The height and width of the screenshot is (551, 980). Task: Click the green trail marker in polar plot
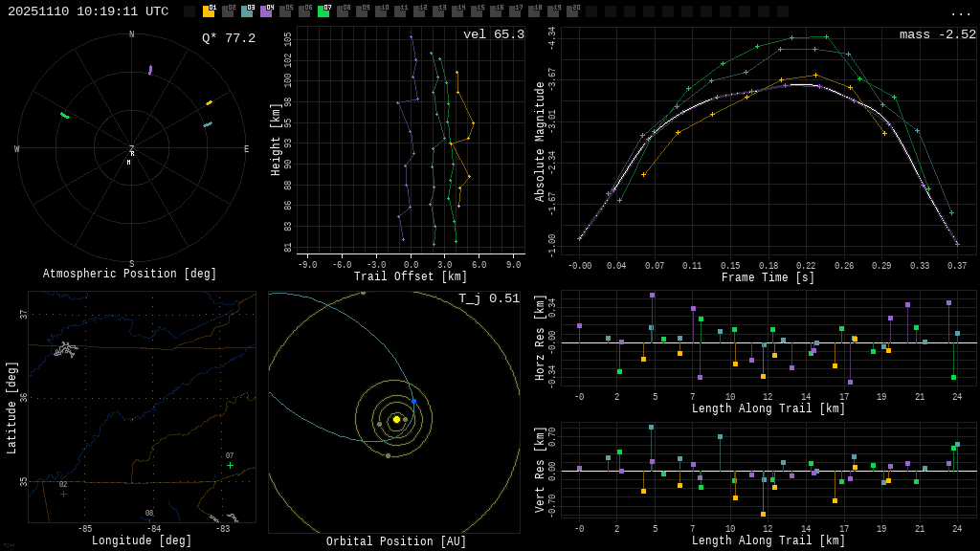pos(65,116)
